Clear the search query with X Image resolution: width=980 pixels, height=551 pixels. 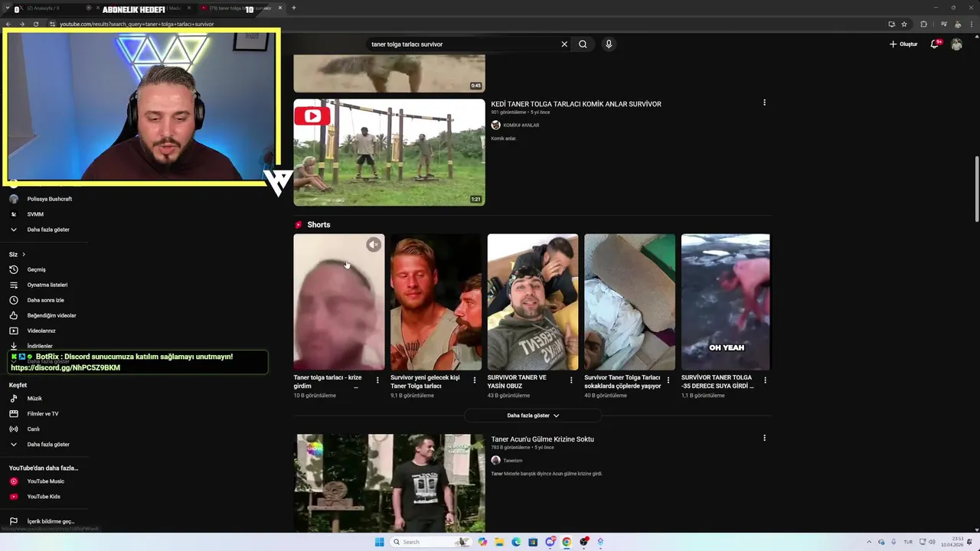coord(564,44)
